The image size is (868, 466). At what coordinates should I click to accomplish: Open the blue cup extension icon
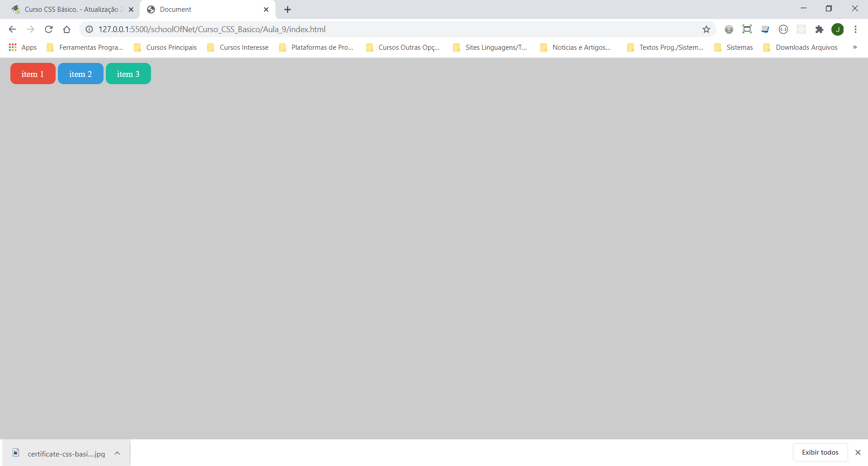tap(765, 29)
